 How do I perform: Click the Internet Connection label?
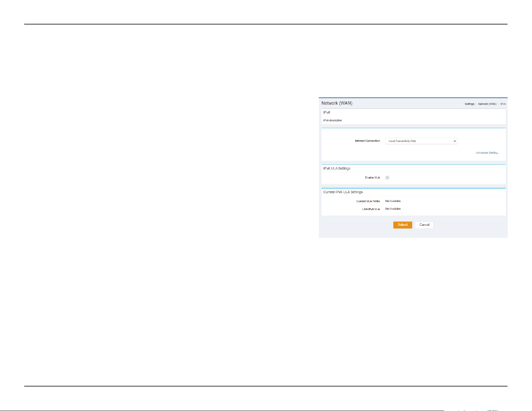[x=368, y=141]
